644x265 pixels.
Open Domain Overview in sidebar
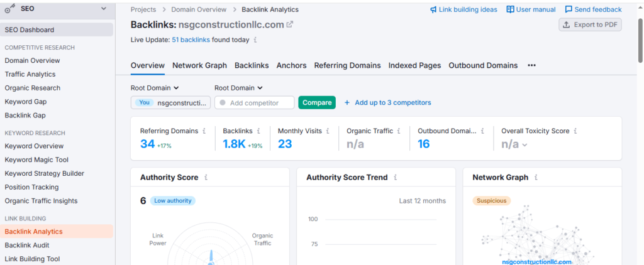(x=33, y=60)
